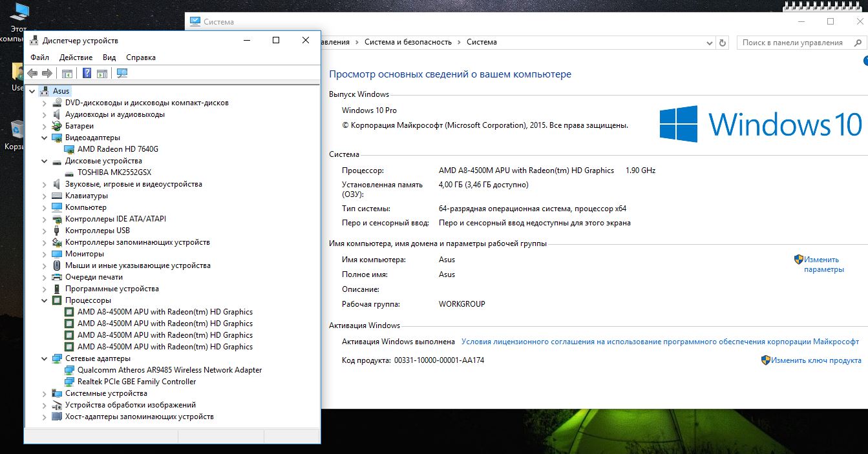Open the Файл menu
868x454 pixels.
point(39,57)
